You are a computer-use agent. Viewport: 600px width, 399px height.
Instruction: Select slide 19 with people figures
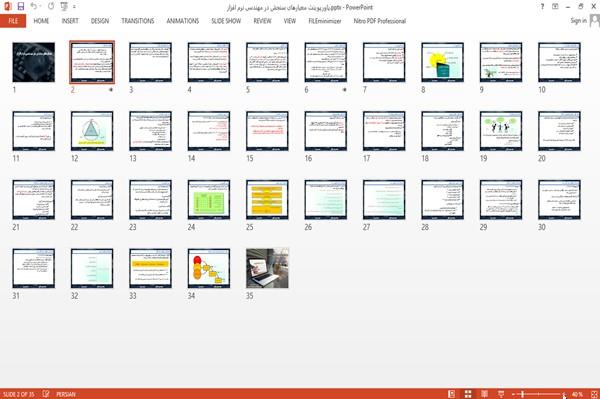(501, 131)
